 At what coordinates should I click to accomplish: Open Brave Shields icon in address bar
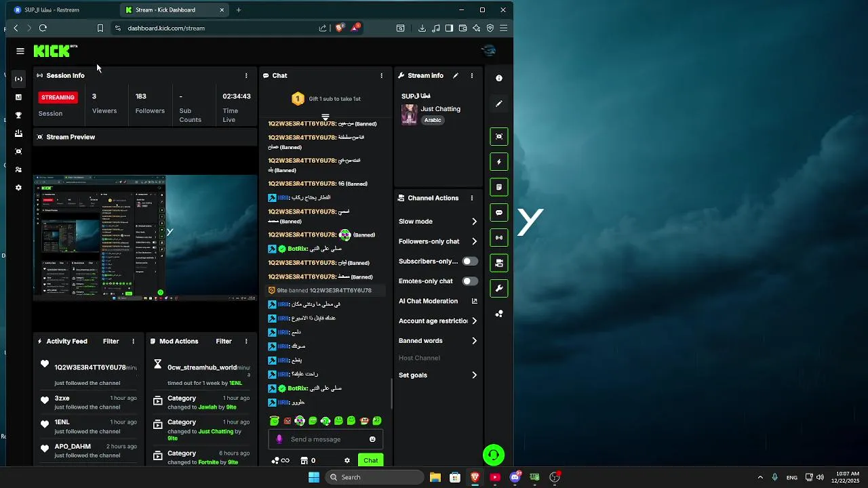click(x=340, y=28)
